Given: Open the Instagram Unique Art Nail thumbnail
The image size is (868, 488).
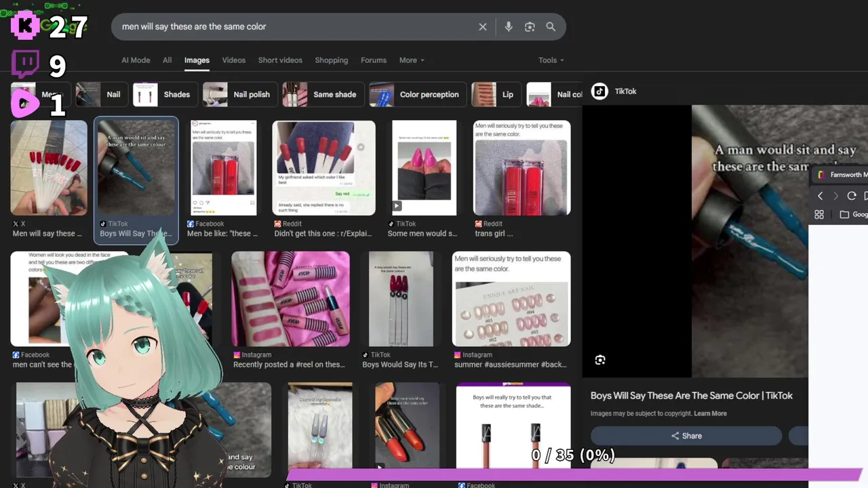Looking at the screenshot, I should click(511, 299).
